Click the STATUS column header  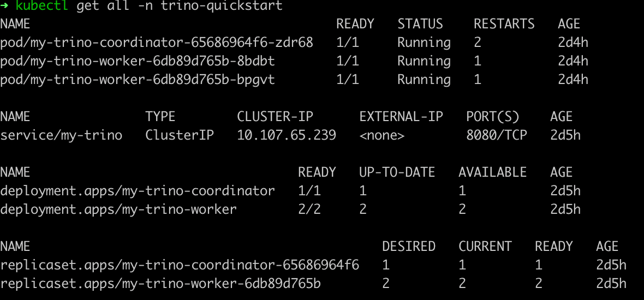point(420,24)
